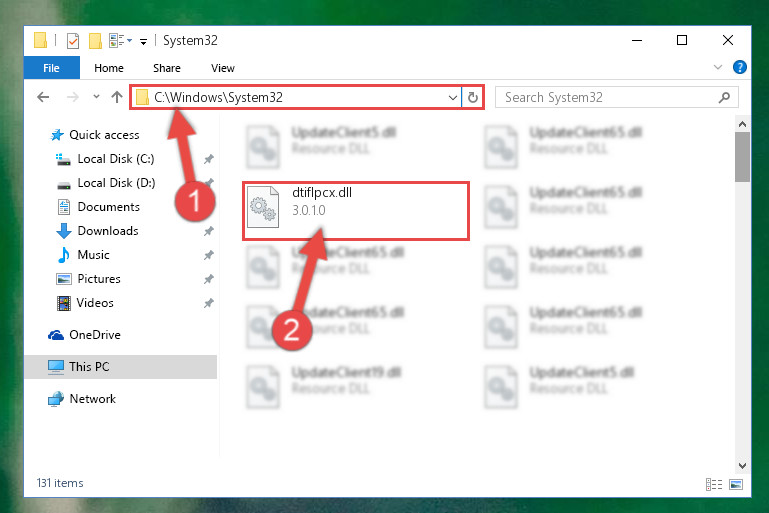Select OneDrive in navigation pane
This screenshot has height=513, width=769.
[95, 335]
